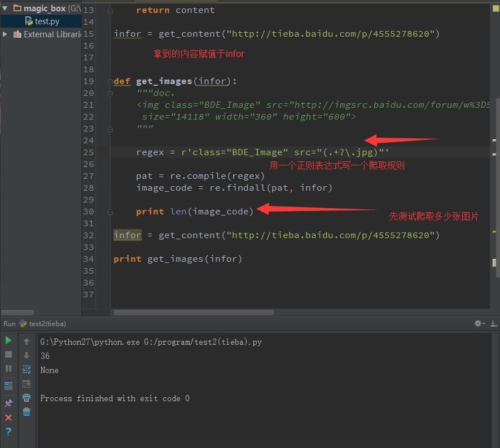Screen dimensions: 500x448
Task: Click 'def get_images(infor):' definition text
Action: (x=175, y=82)
